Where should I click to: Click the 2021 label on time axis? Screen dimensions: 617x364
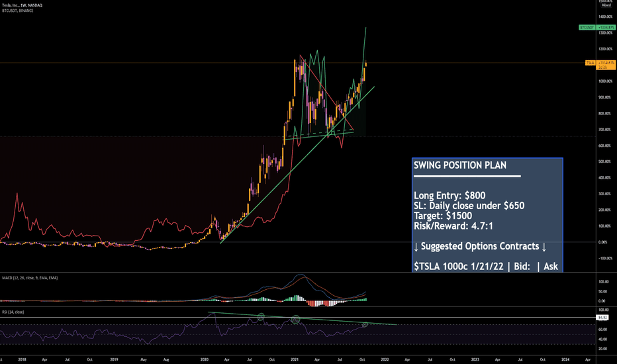pyautogui.click(x=295, y=359)
